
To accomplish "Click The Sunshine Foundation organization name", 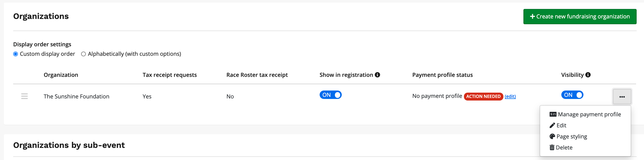I will tap(76, 96).
